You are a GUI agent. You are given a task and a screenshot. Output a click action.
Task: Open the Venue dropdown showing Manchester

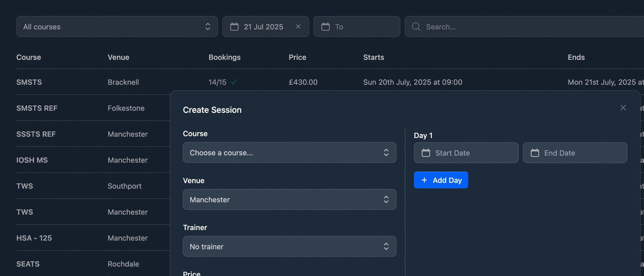point(289,199)
